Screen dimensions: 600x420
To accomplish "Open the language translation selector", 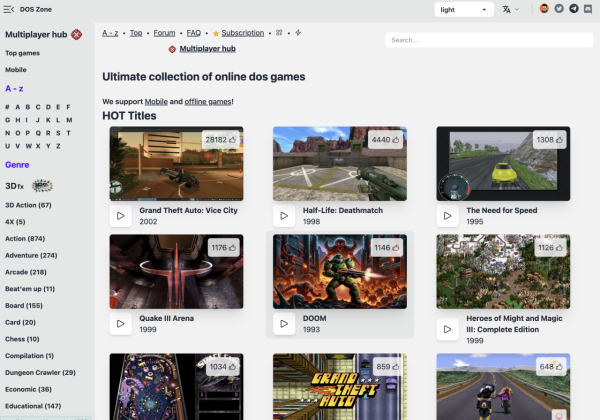I will point(510,10).
